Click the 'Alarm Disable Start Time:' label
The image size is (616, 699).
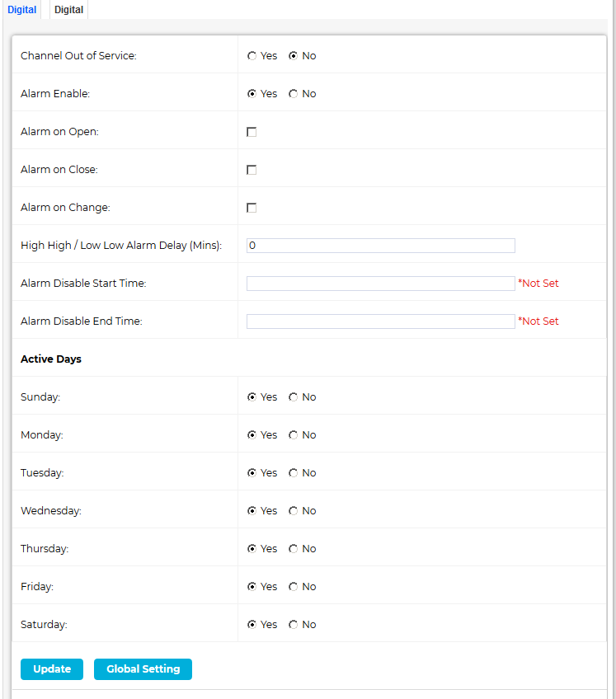[x=83, y=283]
